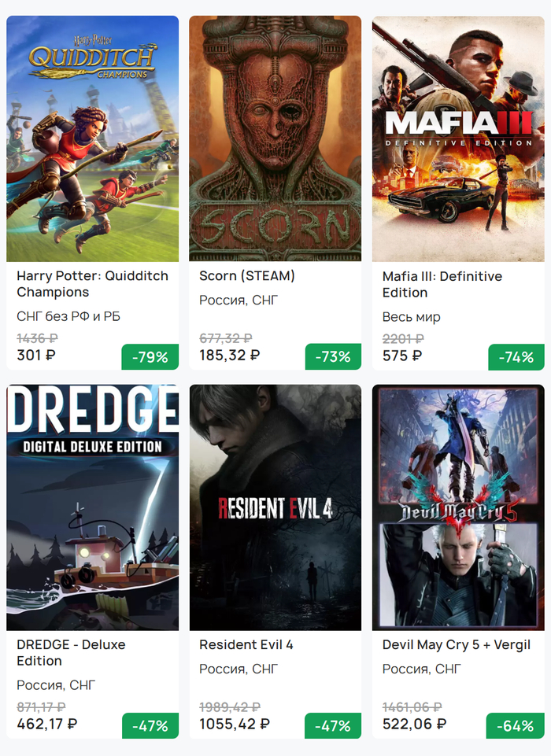
Task: Click the -79% discount badge
Action: point(150,357)
